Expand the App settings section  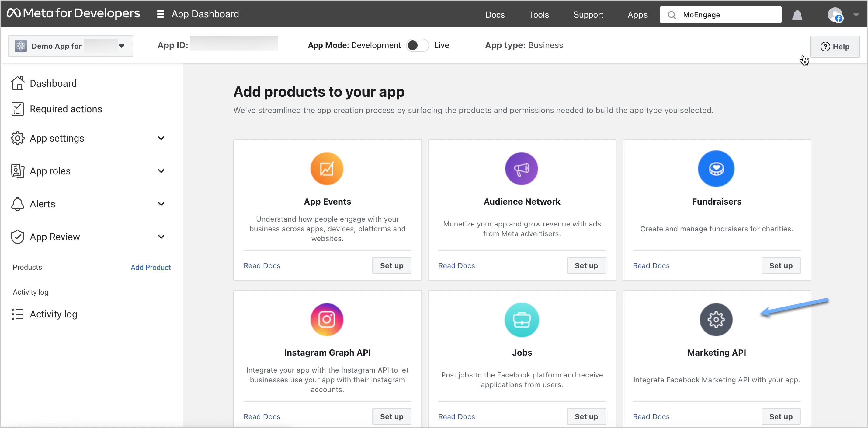pos(161,138)
